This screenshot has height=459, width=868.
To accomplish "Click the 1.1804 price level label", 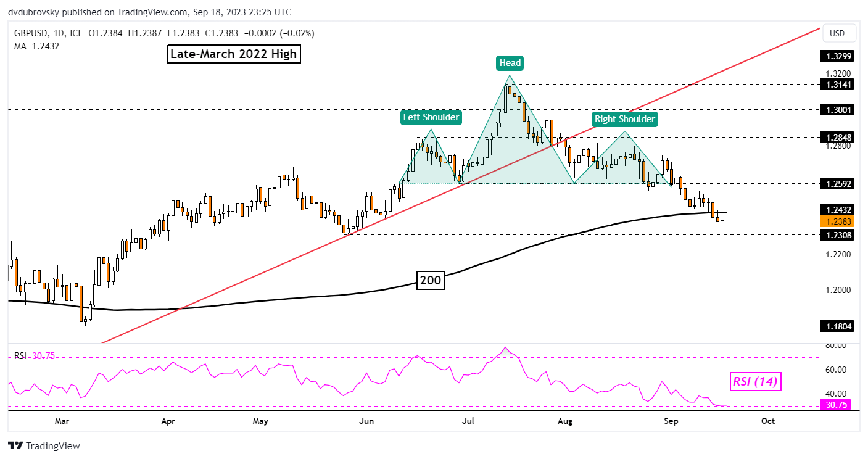I will pos(836,326).
